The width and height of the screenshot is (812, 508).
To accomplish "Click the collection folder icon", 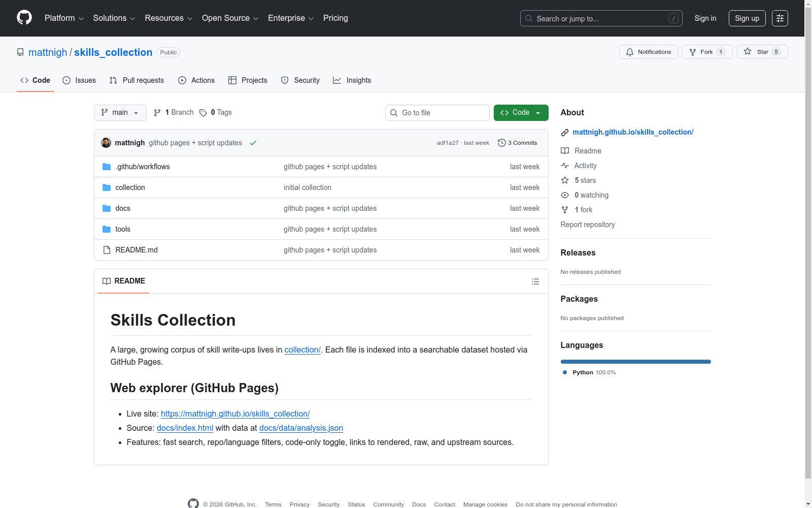I will 107,187.
